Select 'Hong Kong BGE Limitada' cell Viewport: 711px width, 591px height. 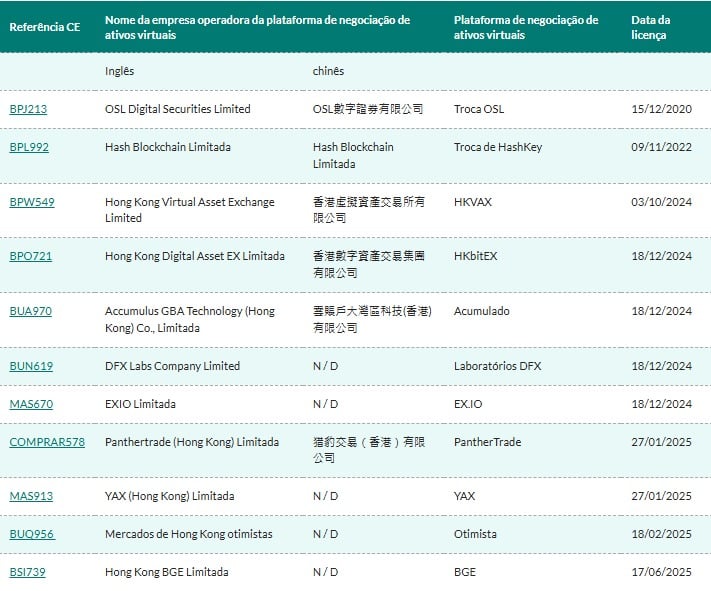(x=166, y=572)
